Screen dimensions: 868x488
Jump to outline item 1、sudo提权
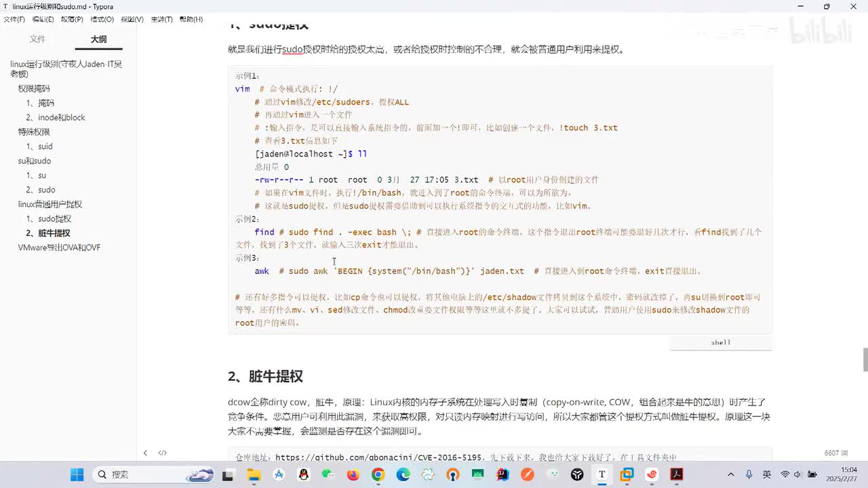49,219
